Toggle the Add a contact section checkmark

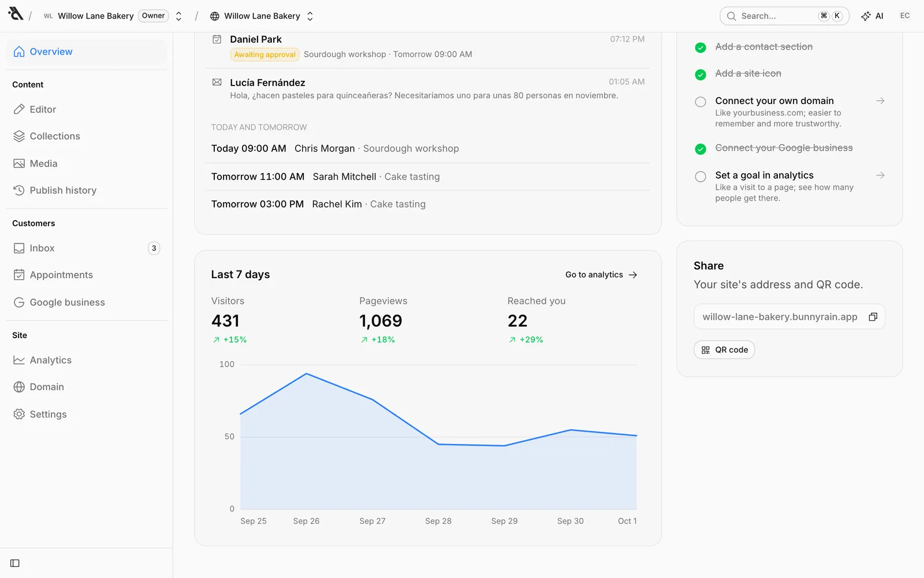pyautogui.click(x=701, y=47)
